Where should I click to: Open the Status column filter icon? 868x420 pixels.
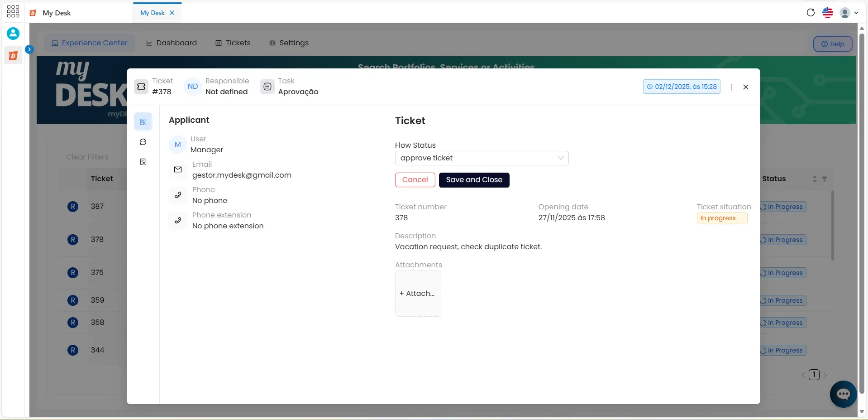click(x=825, y=179)
